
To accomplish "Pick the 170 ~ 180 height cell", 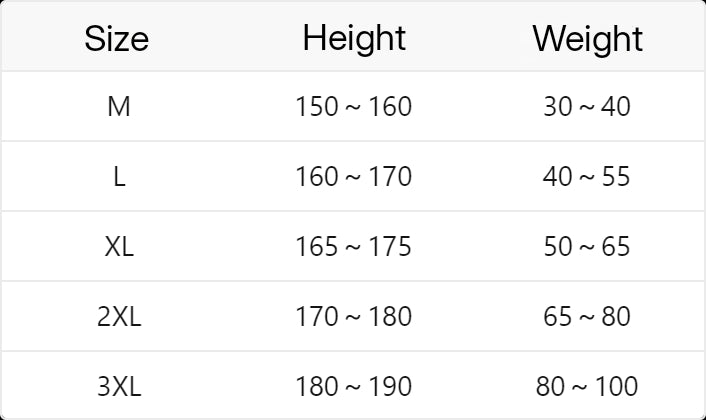I will pos(354,317).
